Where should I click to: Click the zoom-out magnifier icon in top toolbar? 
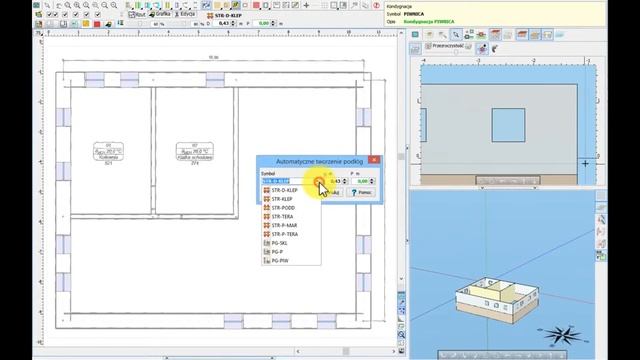[x=104, y=5]
